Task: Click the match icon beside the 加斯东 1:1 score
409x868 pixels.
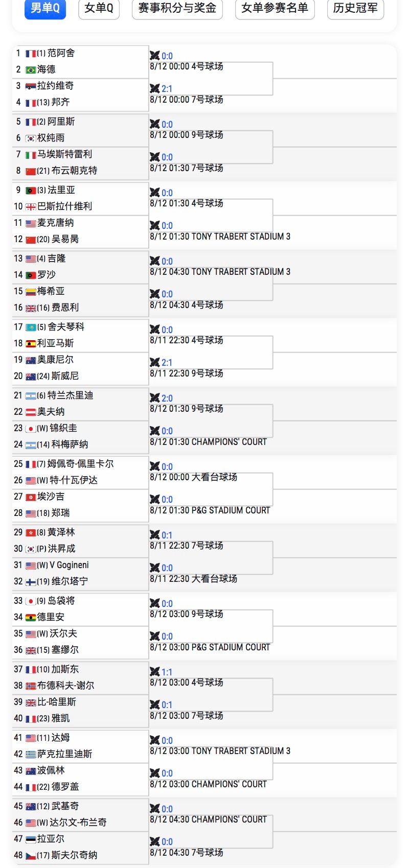Action: [x=155, y=672]
